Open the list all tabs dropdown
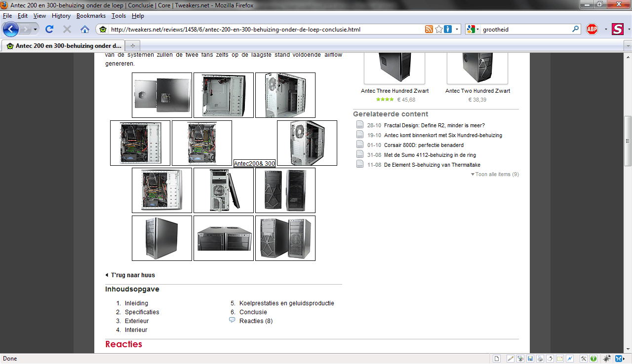The width and height of the screenshot is (632, 364). (628, 46)
